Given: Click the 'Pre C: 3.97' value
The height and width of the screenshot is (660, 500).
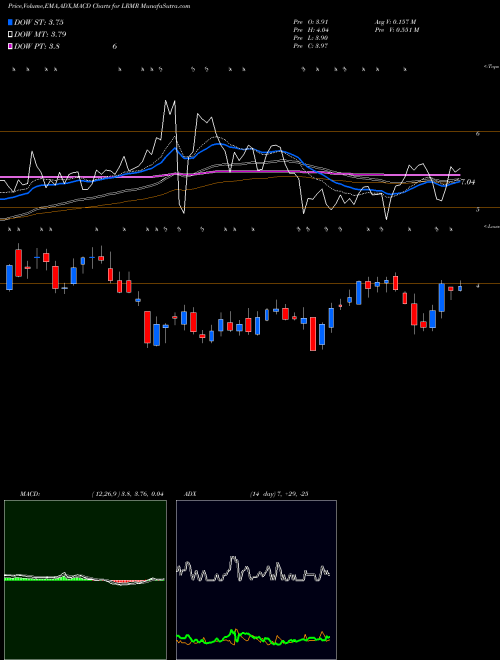Looking at the screenshot, I should tap(311, 46).
